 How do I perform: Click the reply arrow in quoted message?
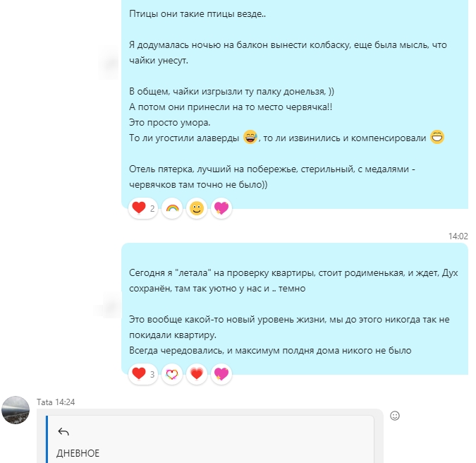63,431
